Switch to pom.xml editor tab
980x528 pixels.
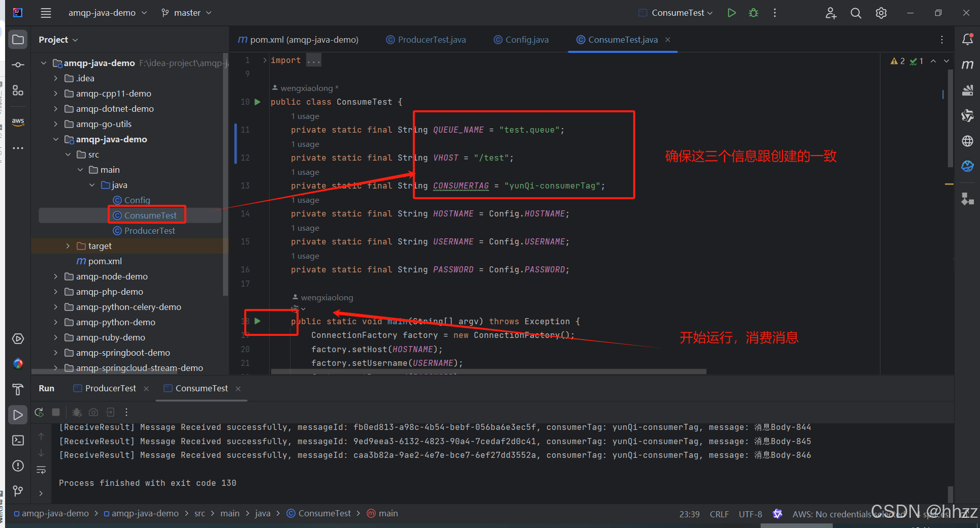(x=299, y=40)
